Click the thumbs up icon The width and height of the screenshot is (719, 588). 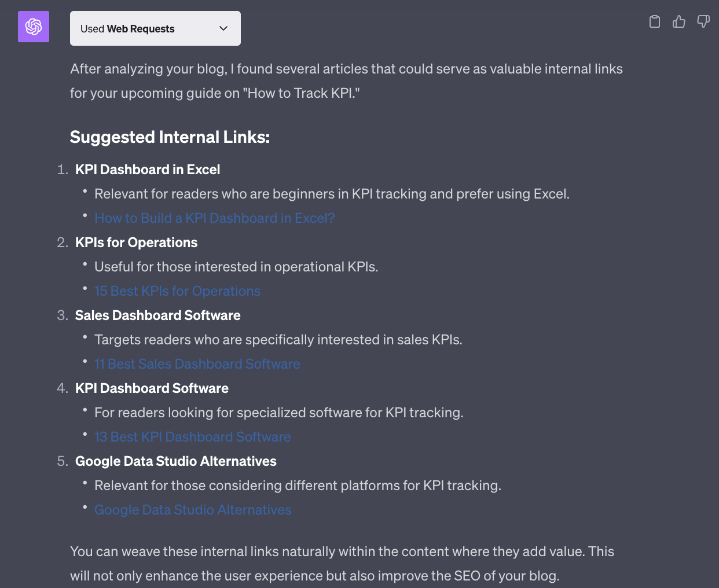click(x=679, y=22)
